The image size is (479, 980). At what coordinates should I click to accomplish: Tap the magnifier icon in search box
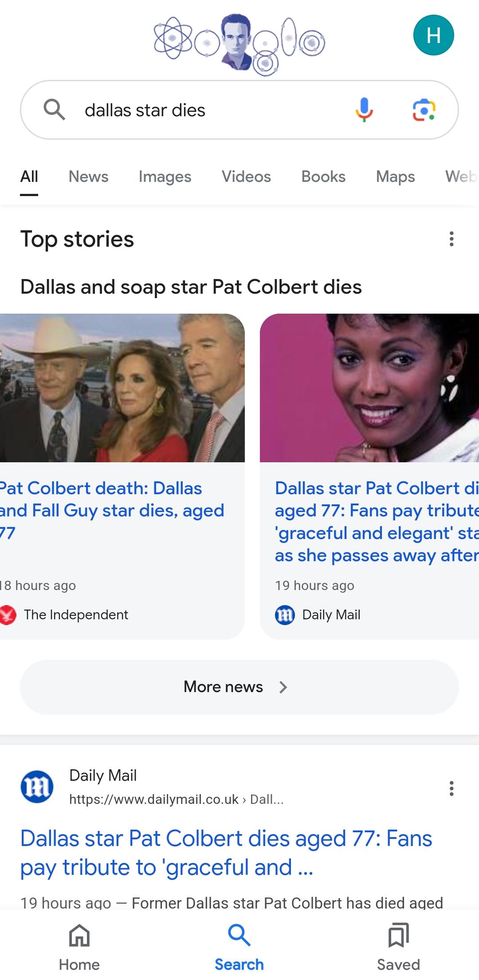tap(54, 110)
